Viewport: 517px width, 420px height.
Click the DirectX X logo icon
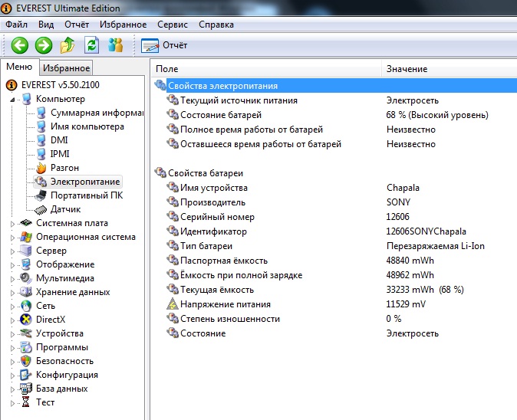coord(26,320)
